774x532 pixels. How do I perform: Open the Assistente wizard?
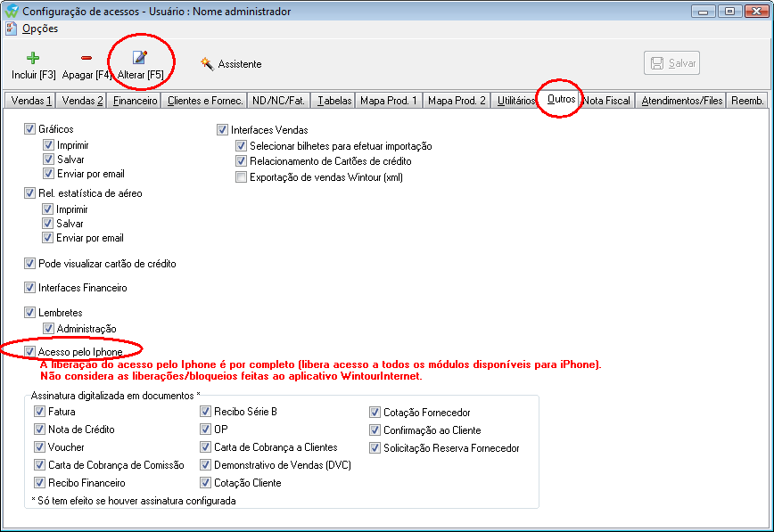(231, 64)
